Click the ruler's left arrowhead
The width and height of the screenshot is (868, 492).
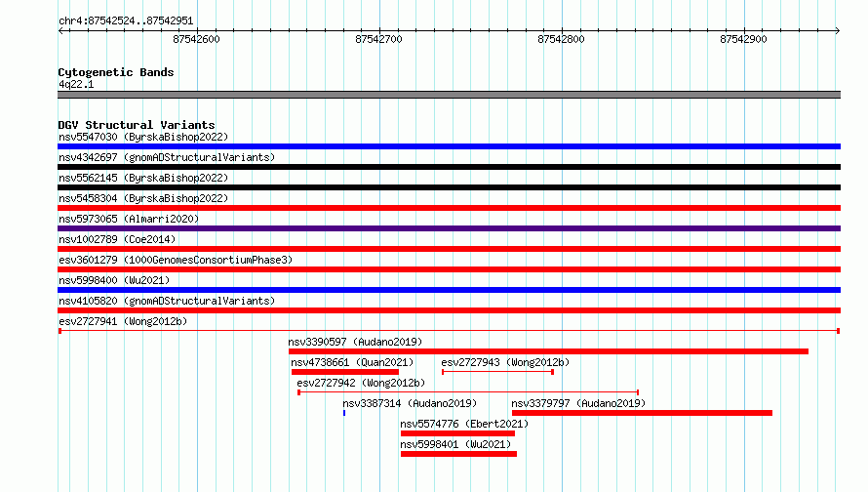[60, 31]
